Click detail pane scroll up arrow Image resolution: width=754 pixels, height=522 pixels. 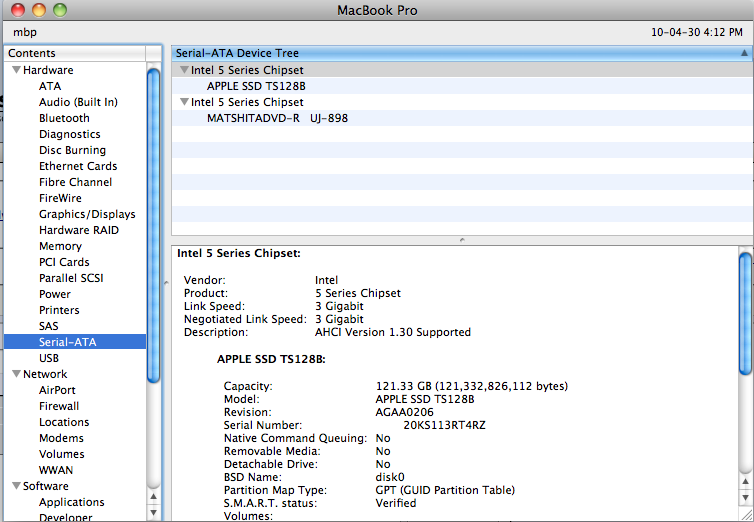745,482
